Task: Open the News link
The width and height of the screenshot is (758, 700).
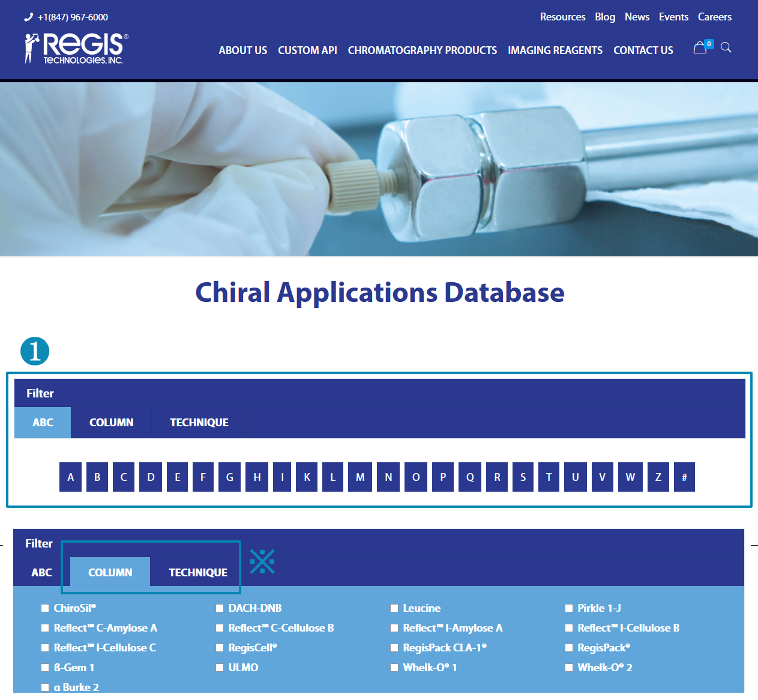Action: click(x=637, y=17)
